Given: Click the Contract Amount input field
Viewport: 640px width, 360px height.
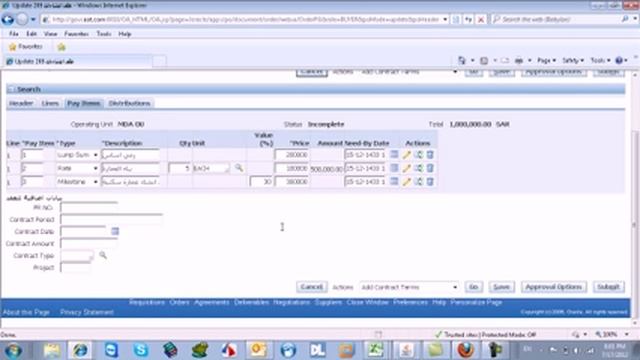Looking at the screenshot, I should (89, 243).
